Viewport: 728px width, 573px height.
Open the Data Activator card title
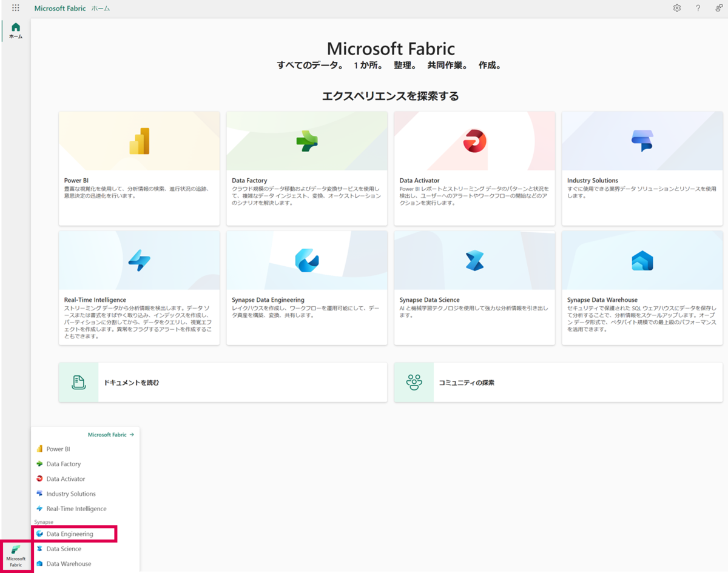click(x=420, y=181)
